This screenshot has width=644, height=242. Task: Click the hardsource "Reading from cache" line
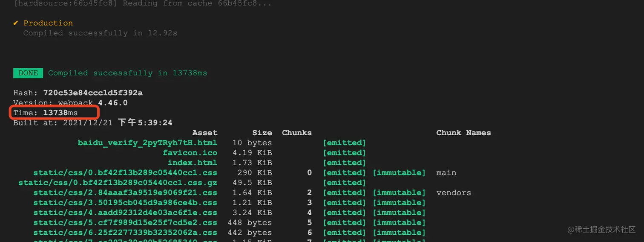click(x=142, y=3)
